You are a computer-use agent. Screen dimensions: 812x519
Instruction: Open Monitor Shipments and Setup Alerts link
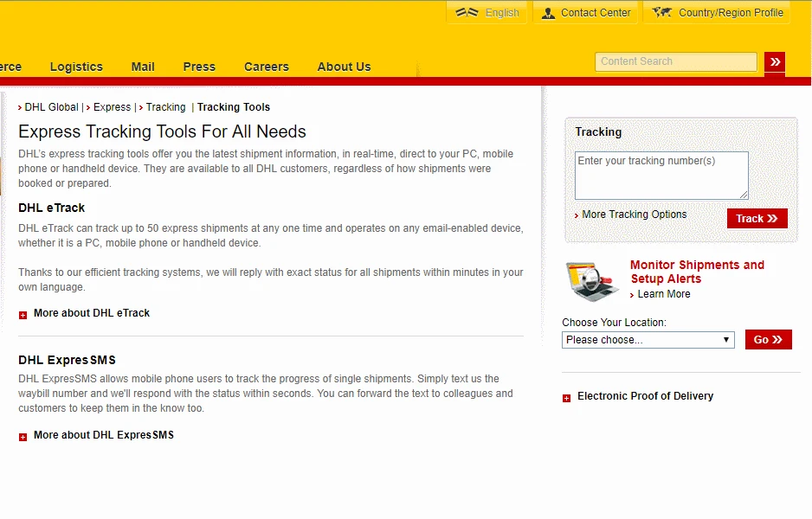[x=697, y=272]
